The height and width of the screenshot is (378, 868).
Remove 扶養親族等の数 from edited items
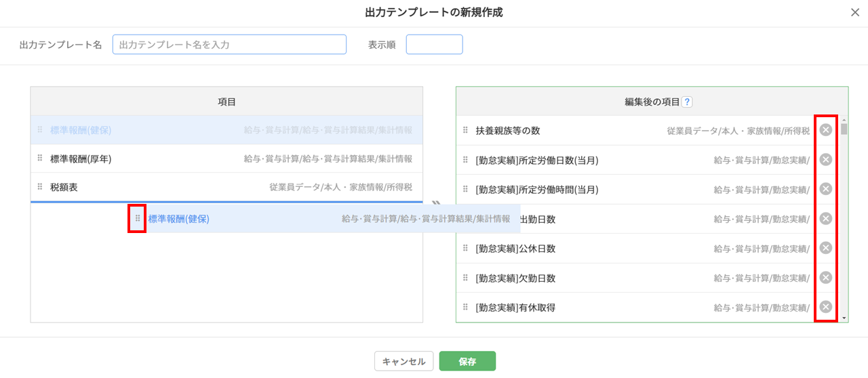825,130
